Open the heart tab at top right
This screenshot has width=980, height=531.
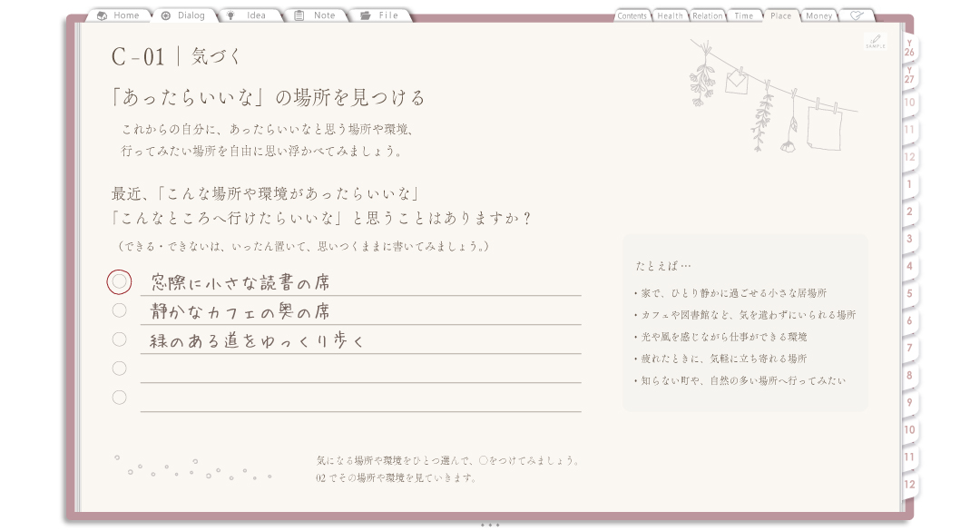857,15
